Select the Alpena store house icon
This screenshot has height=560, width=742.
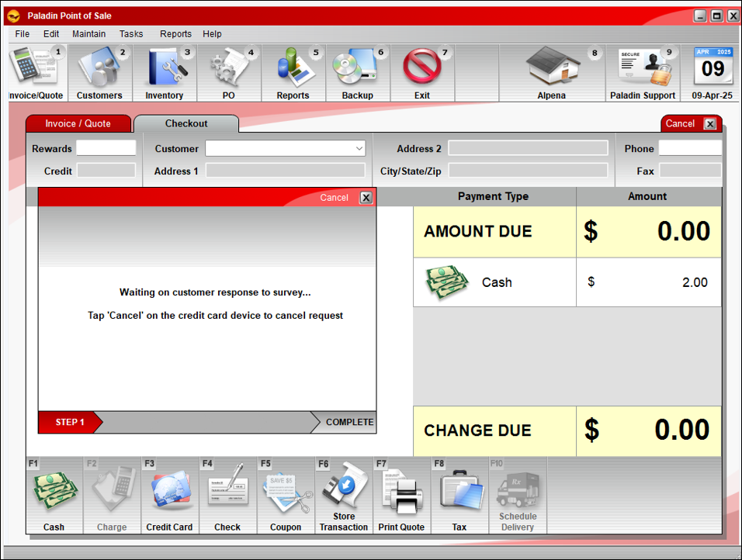tap(552, 73)
